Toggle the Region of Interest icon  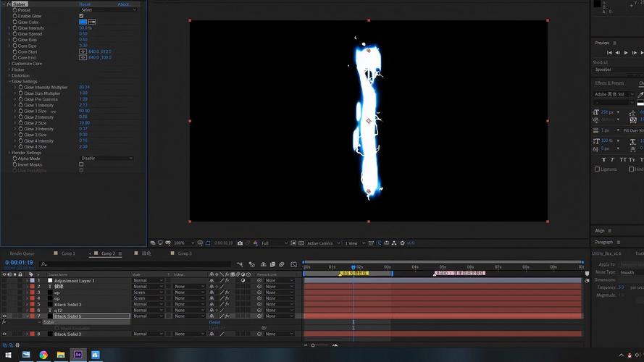point(293,243)
